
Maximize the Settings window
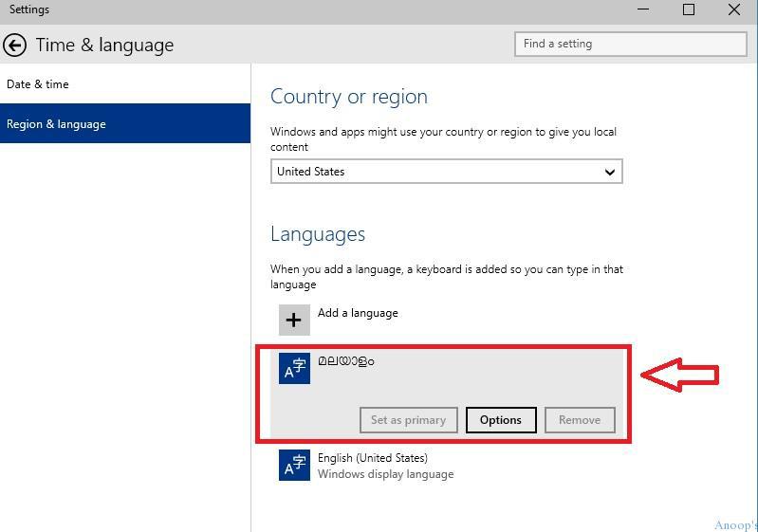pos(689,9)
